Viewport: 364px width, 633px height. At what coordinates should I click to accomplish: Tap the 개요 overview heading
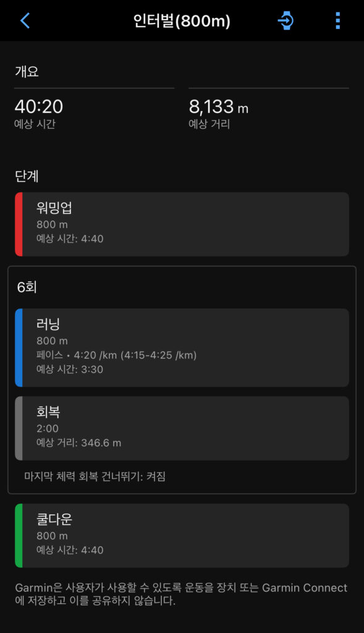pos(27,72)
